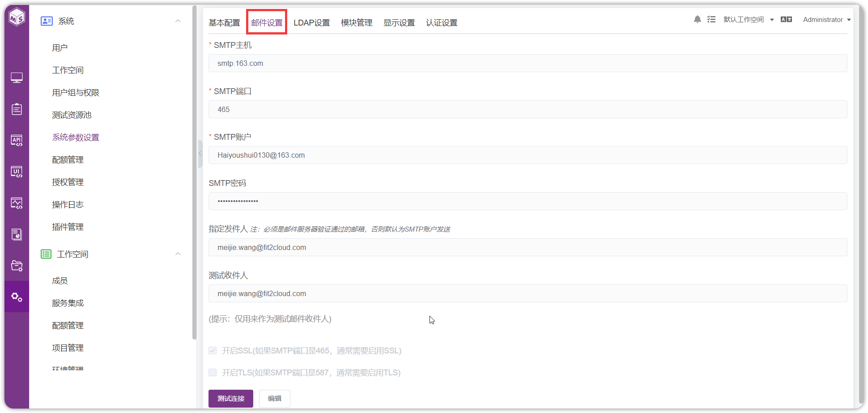The height and width of the screenshot is (413, 868).
Task: Click the 测试收件人 email field
Action: click(x=528, y=293)
